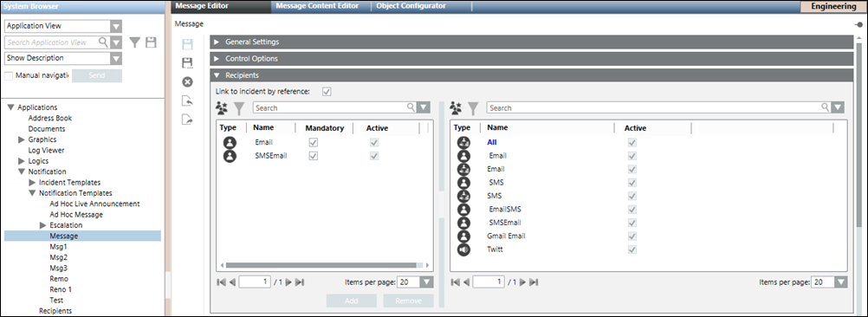Toggle Active checkbox for Twitt row

coord(632,249)
